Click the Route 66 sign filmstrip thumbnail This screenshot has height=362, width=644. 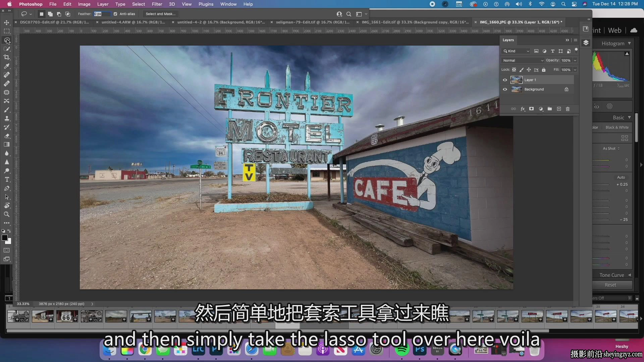(x=67, y=316)
